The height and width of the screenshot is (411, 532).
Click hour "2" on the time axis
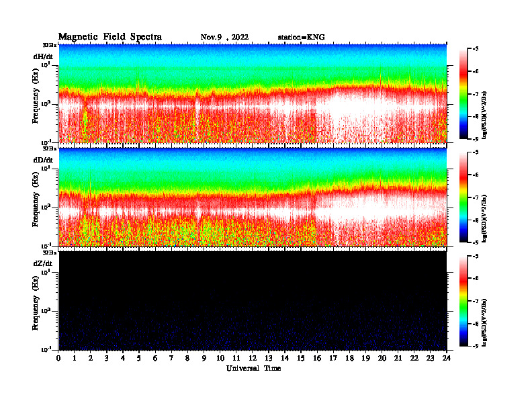pos(91,359)
